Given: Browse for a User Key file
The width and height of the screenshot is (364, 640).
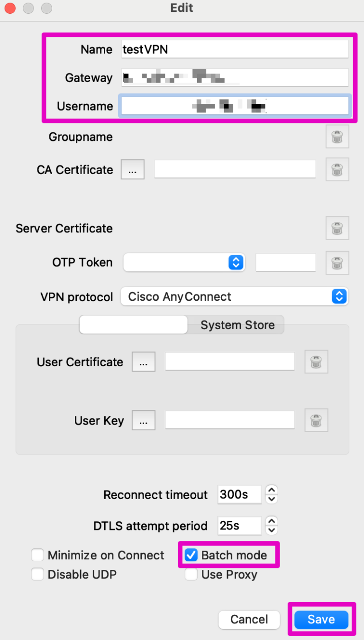Looking at the screenshot, I should tap(144, 420).
